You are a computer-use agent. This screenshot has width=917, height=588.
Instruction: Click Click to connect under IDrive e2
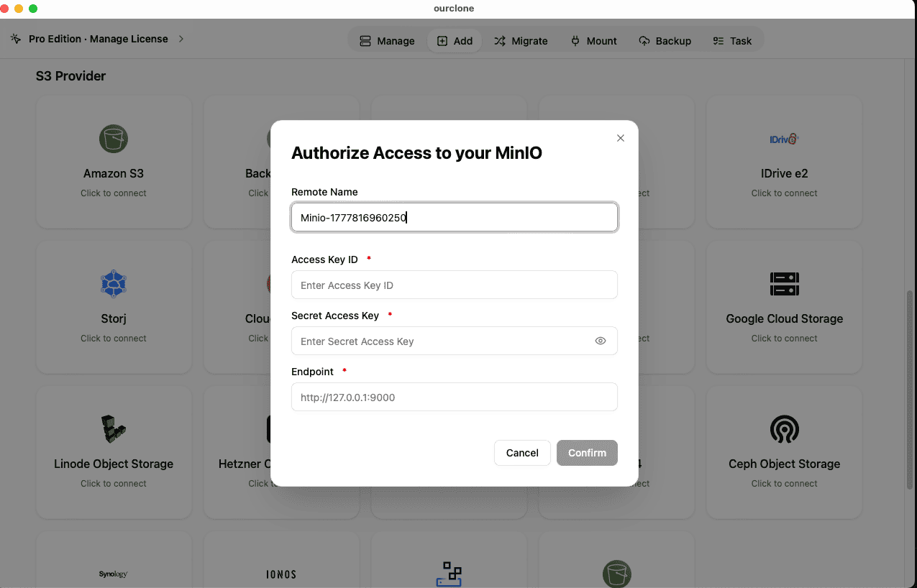(784, 193)
